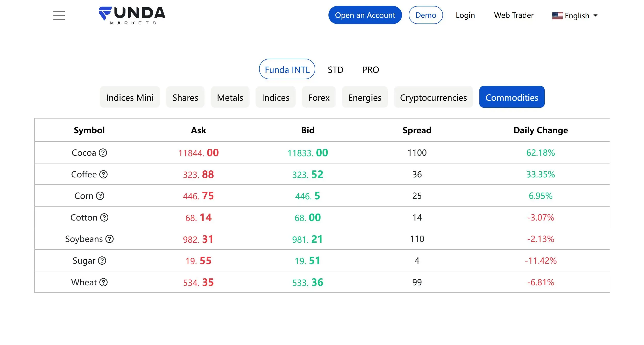Click Open an Account button
This screenshot has height=345, width=644.
pyautogui.click(x=365, y=15)
